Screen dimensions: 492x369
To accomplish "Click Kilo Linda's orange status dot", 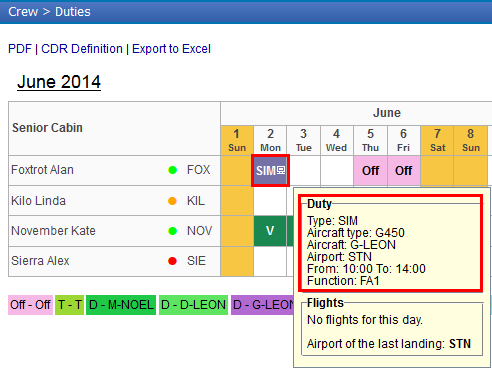I will point(172,201).
